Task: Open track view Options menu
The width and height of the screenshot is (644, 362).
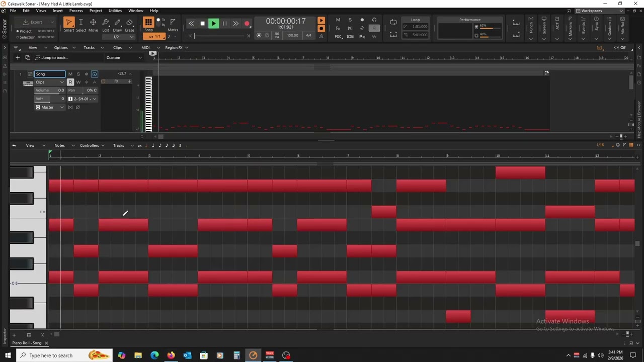Action: pyautogui.click(x=61, y=48)
